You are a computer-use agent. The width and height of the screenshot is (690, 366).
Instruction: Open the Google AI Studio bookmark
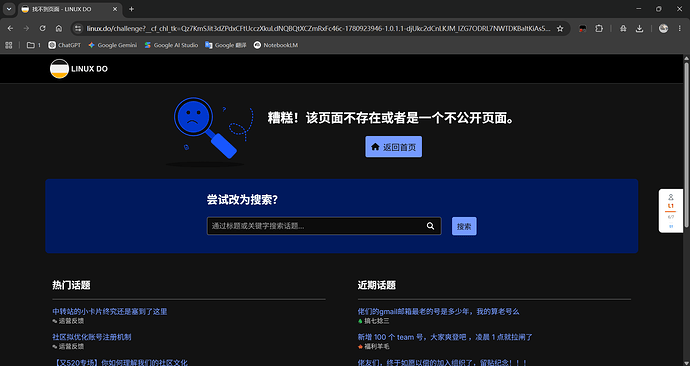point(171,45)
